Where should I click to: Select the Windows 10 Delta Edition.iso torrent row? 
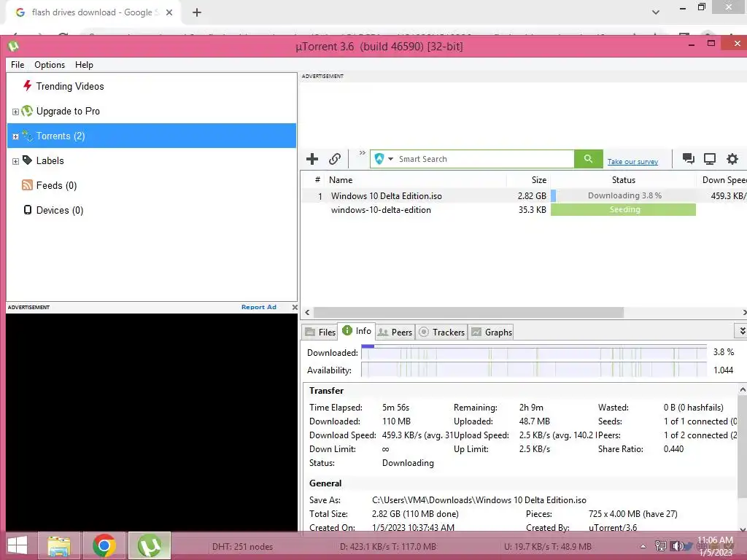coord(523,195)
